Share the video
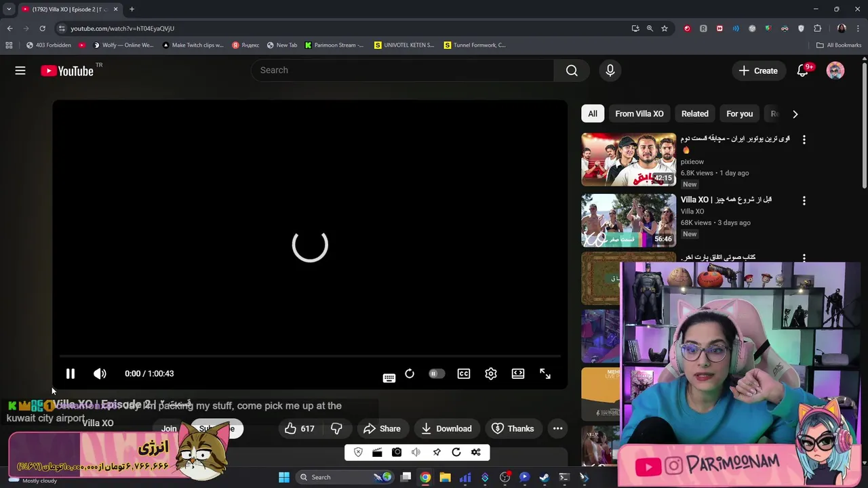 [x=382, y=428]
